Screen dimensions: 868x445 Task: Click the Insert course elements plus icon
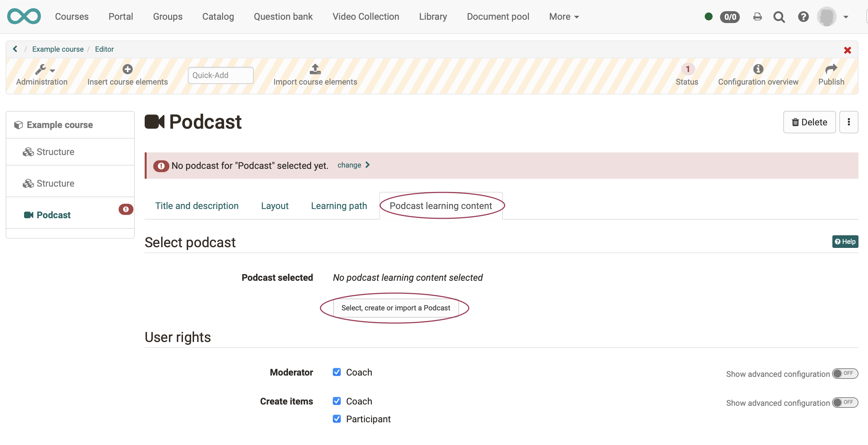(x=128, y=69)
